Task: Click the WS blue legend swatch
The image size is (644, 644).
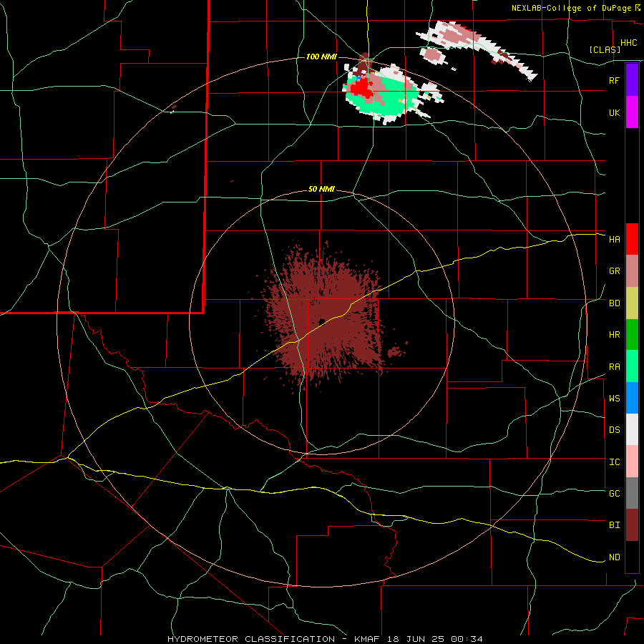Action: (x=632, y=398)
